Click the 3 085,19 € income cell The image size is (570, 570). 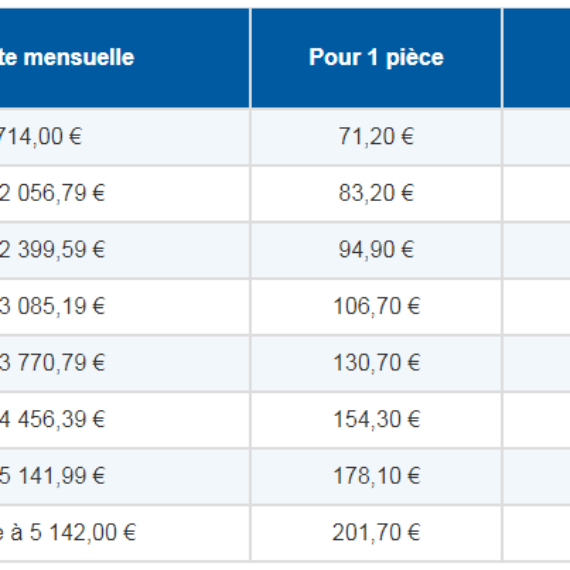point(125,306)
